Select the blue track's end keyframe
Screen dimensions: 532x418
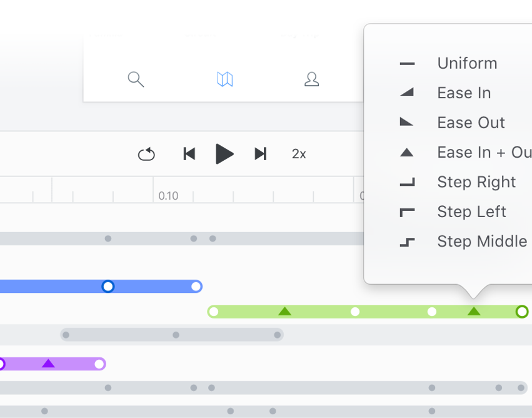point(197,287)
